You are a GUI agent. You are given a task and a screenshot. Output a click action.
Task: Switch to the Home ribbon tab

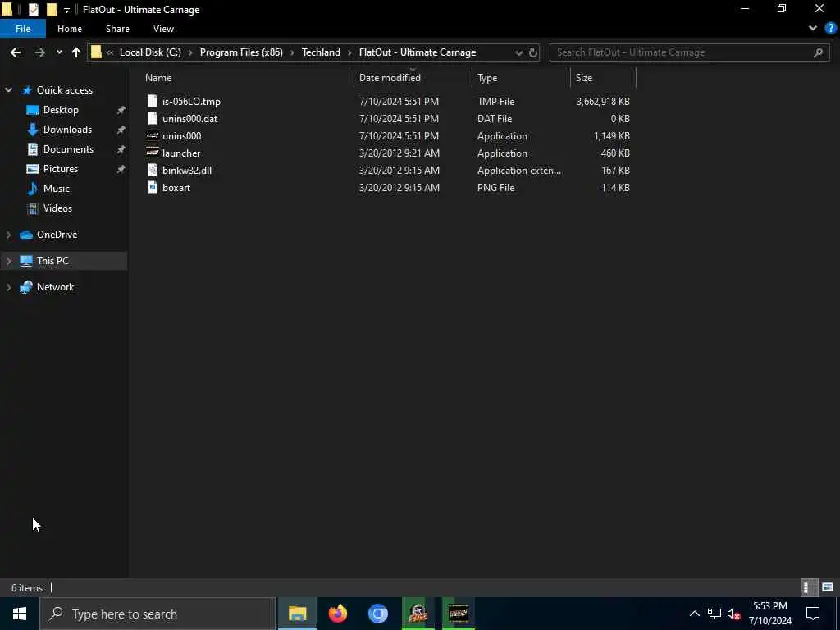(x=70, y=29)
